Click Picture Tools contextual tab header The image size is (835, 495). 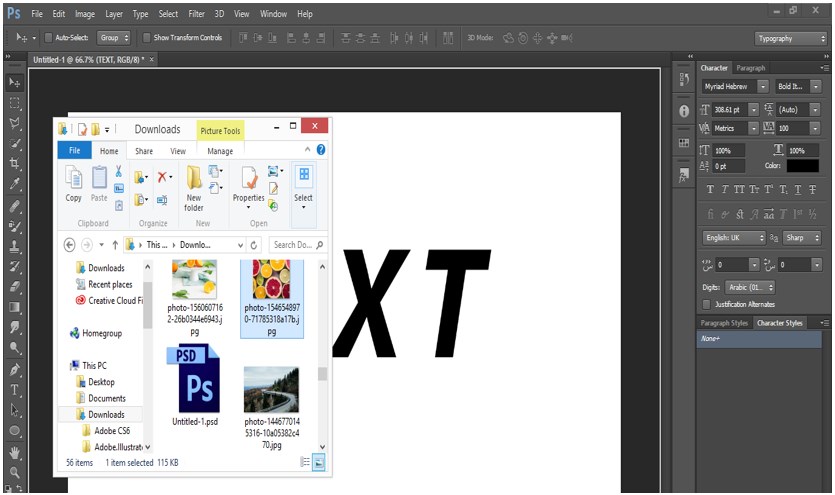click(x=220, y=130)
